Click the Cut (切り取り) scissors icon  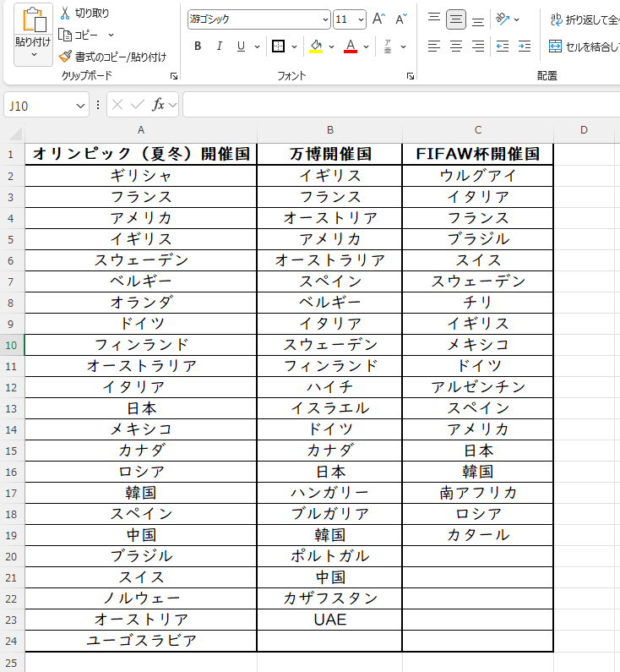pos(65,13)
